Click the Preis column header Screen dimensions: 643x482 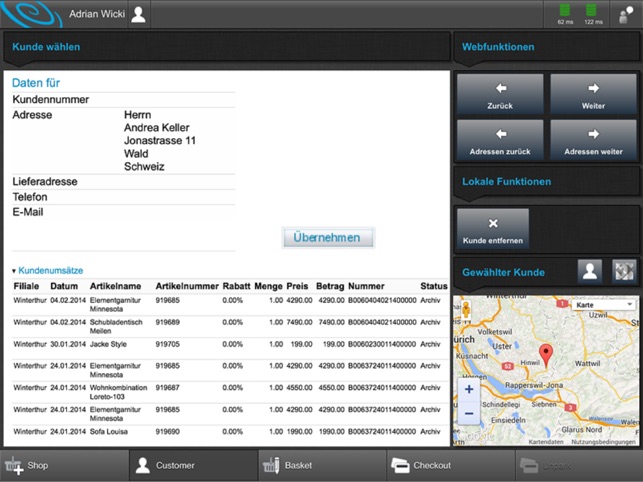point(297,286)
